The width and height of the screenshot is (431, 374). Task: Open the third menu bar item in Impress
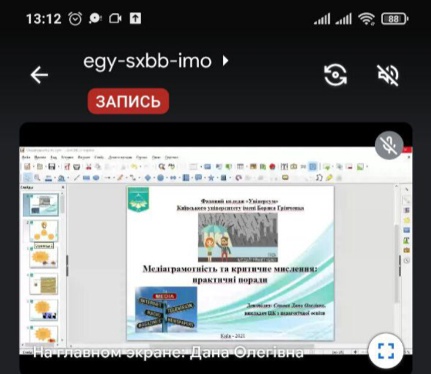54,157
